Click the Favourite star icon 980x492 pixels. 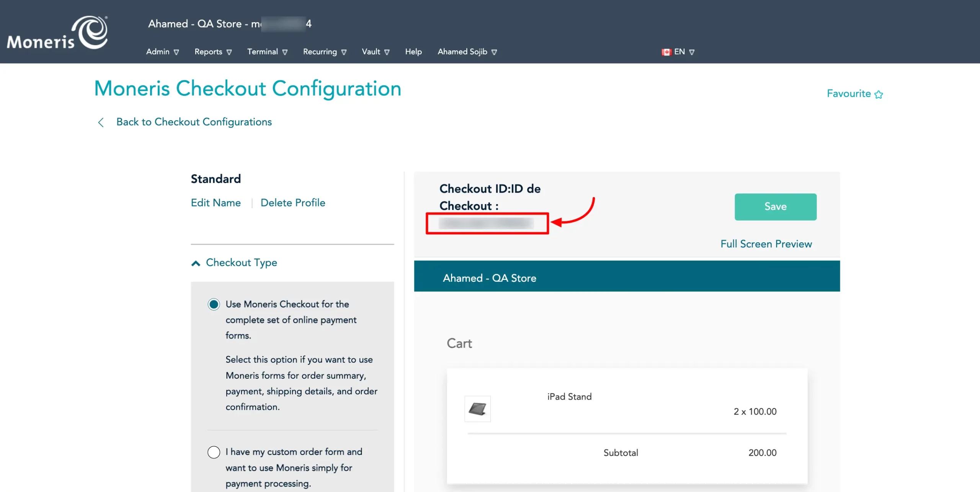coord(879,94)
